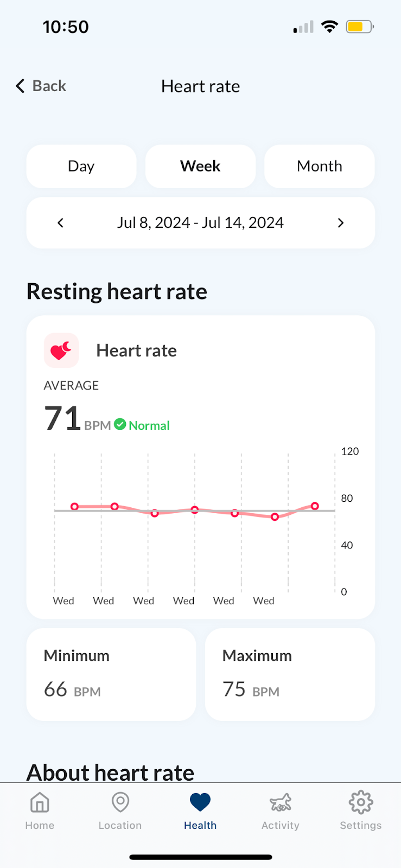This screenshot has height=868, width=401.
Task: Tap the Jul 8 - Jul 14 date range
Action: tap(200, 222)
